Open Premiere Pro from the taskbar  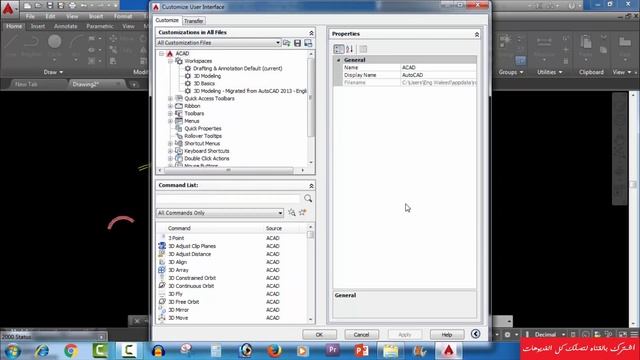pyautogui.click(x=332, y=351)
